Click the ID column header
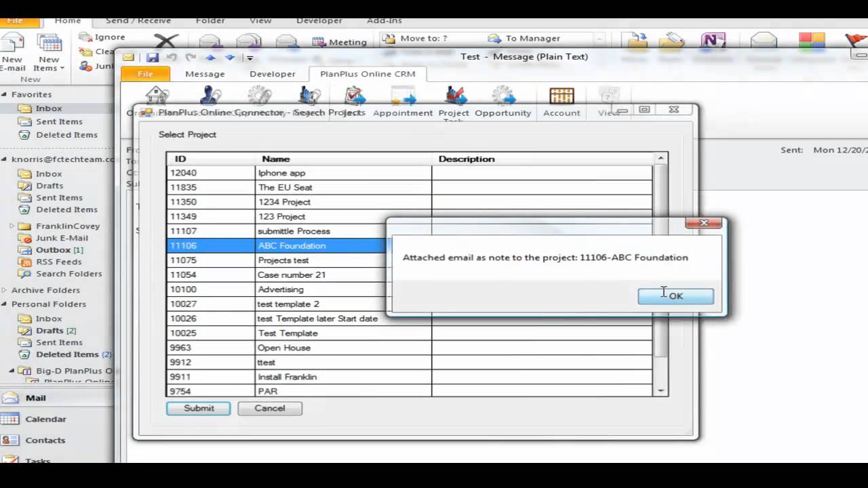 pos(211,159)
